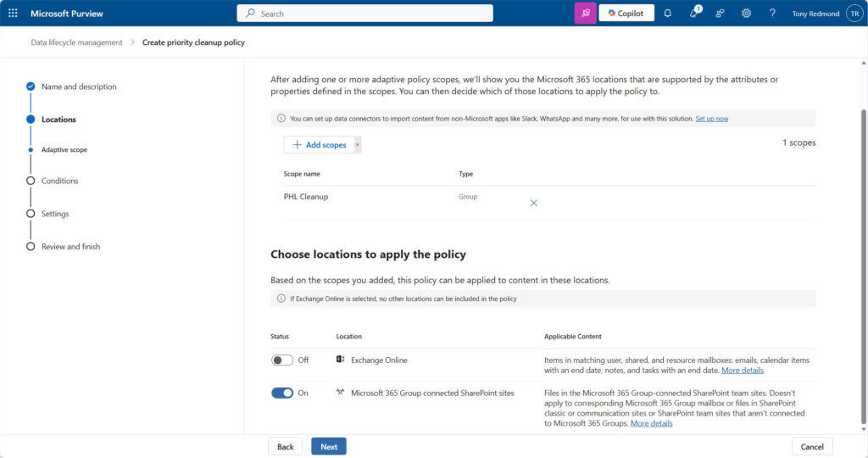Click the Back button
Screen dimensions: 868x458
(x=285, y=446)
